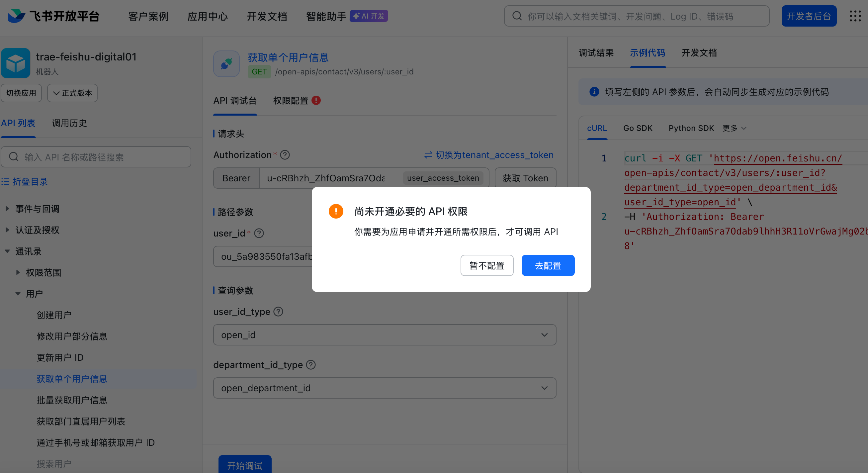The height and width of the screenshot is (473, 868).
Task: Click the user_id path parameter field
Action: [263, 256]
